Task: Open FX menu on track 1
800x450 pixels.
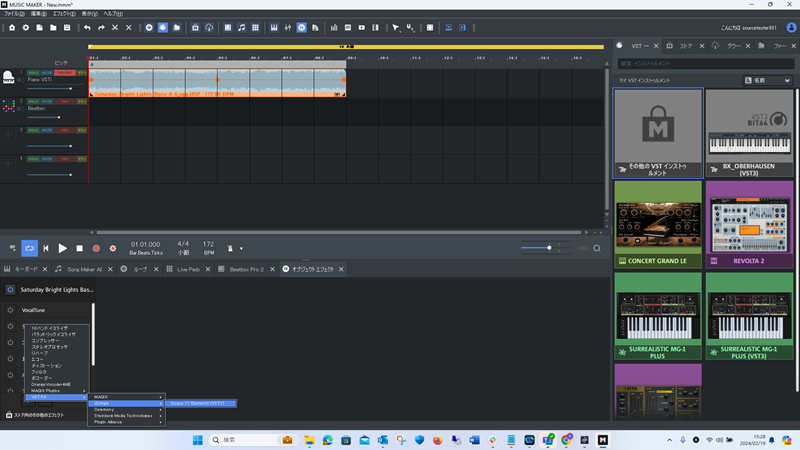Action: tap(82, 73)
